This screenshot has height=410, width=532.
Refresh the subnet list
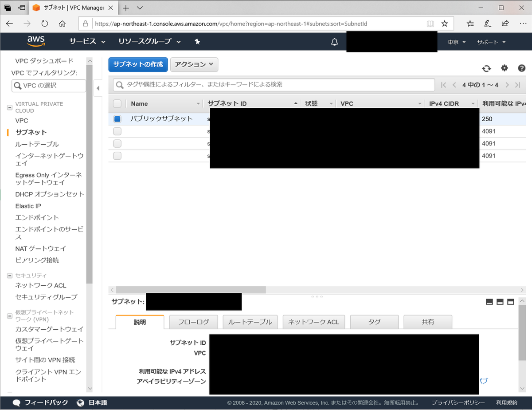486,68
